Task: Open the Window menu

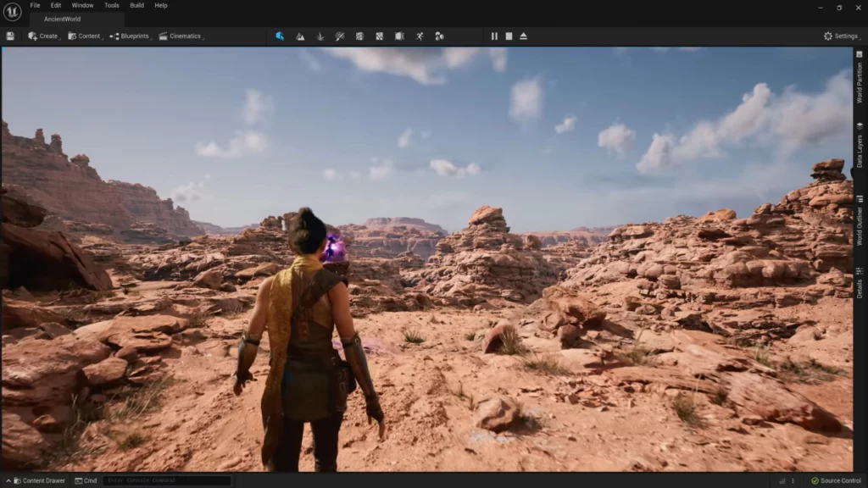Action: coord(82,6)
